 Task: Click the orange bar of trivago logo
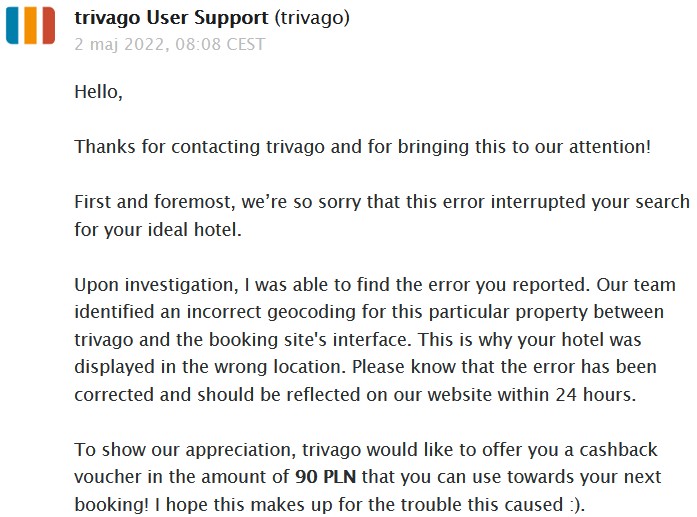pyautogui.click(x=30, y=25)
